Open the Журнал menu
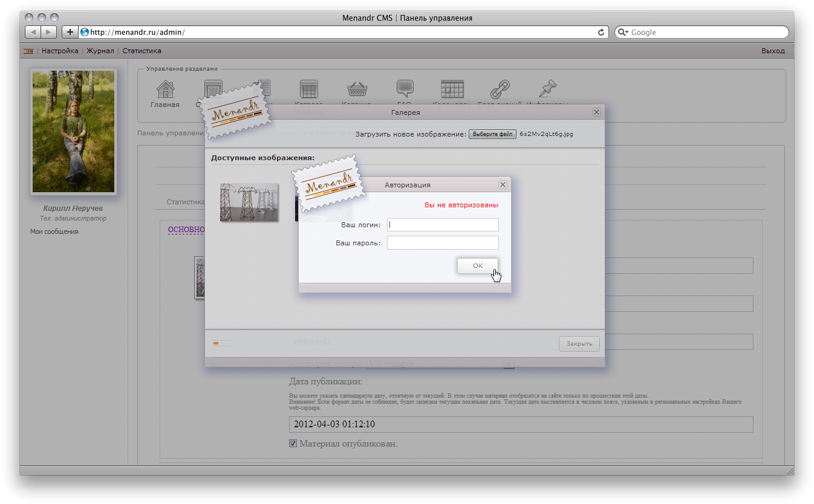Screen dimensions: 814x504 pos(100,51)
